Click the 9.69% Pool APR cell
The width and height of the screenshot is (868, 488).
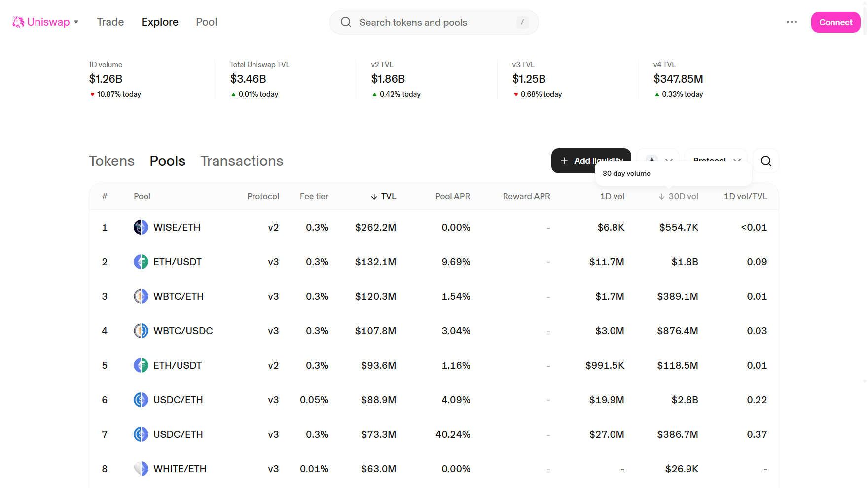click(x=456, y=262)
